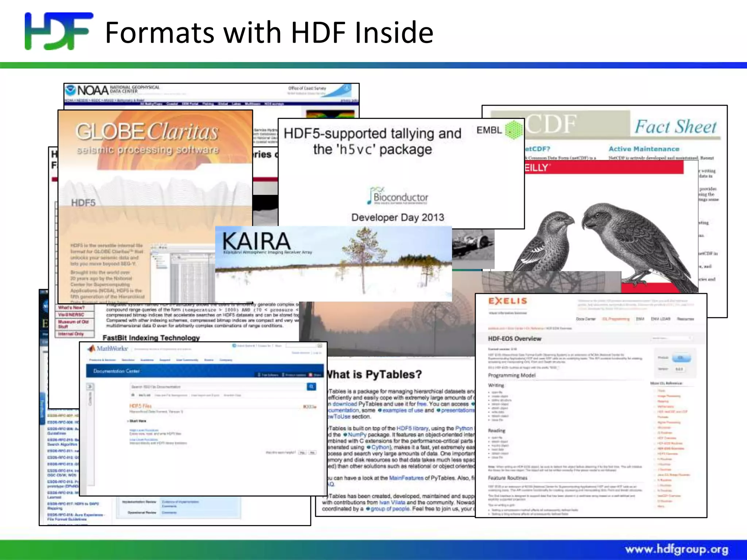Open the Documentation Center header in MathWorks

[116, 371]
